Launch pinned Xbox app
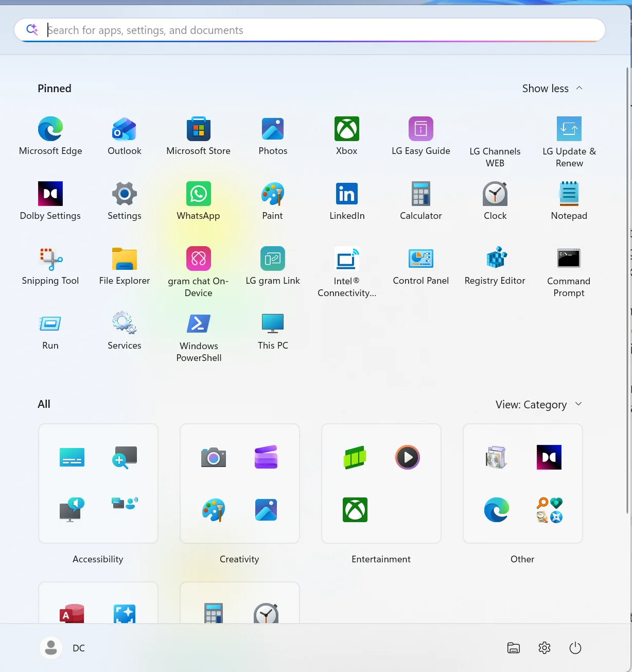The image size is (632, 672). [347, 137]
